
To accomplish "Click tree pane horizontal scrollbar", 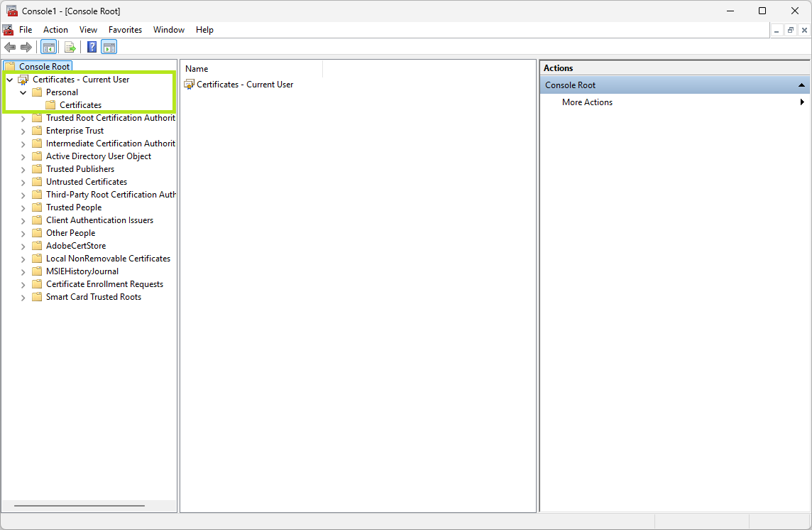I will point(79,506).
